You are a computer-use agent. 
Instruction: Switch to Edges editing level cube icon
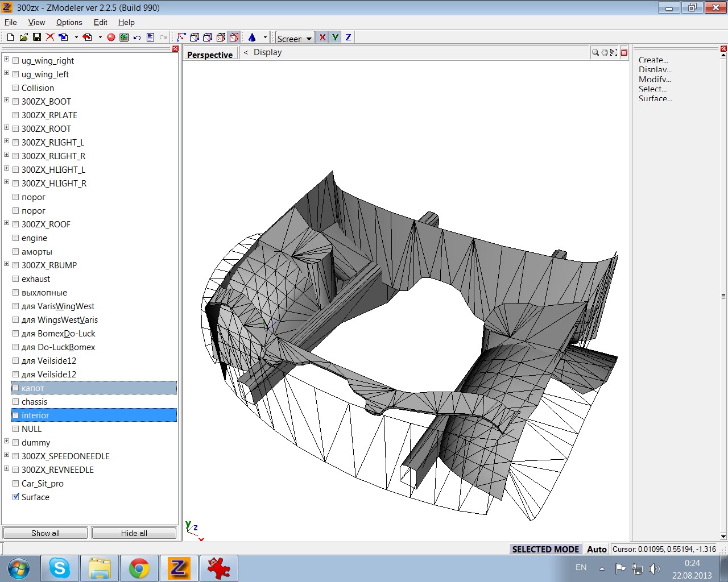tap(195, 38)
